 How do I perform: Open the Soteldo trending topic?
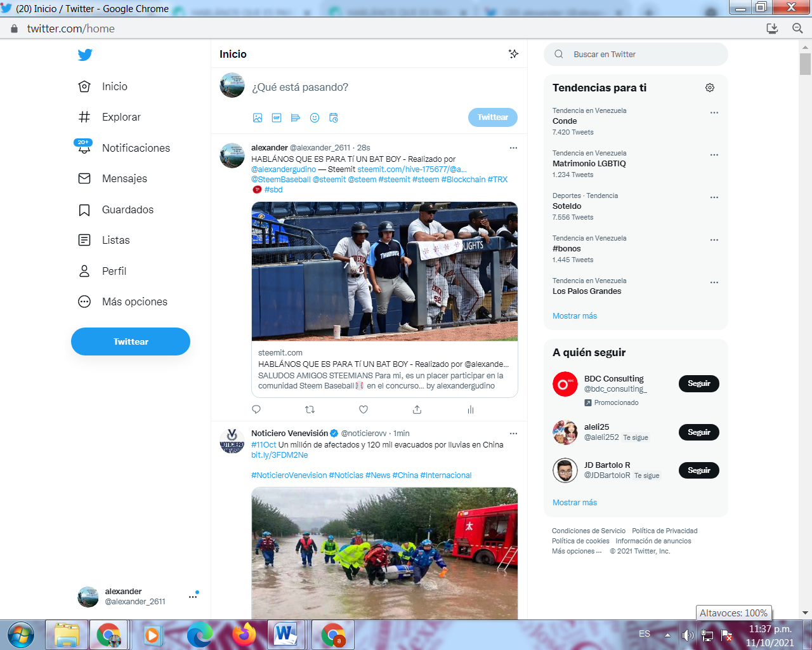pyautogui.click(x=567, y=206)
